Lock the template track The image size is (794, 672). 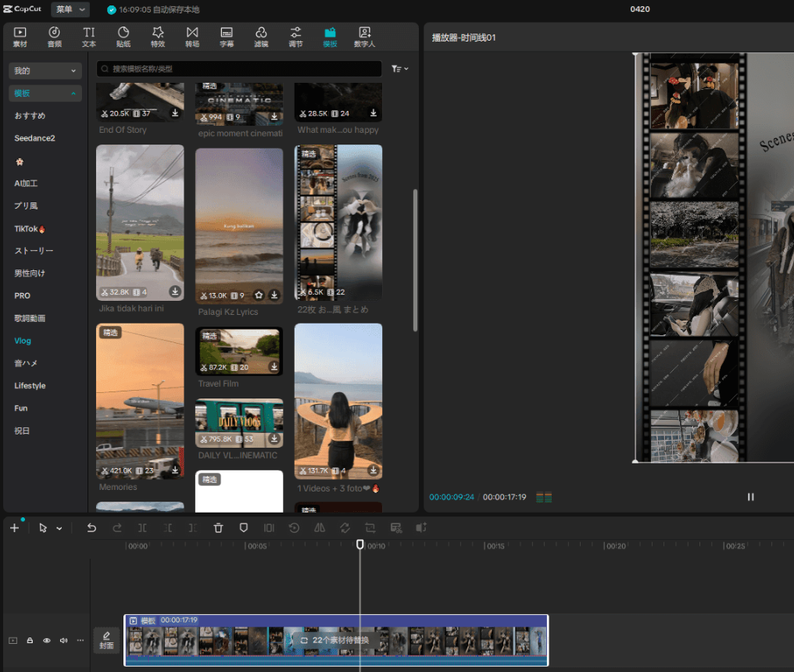(30, 641)
